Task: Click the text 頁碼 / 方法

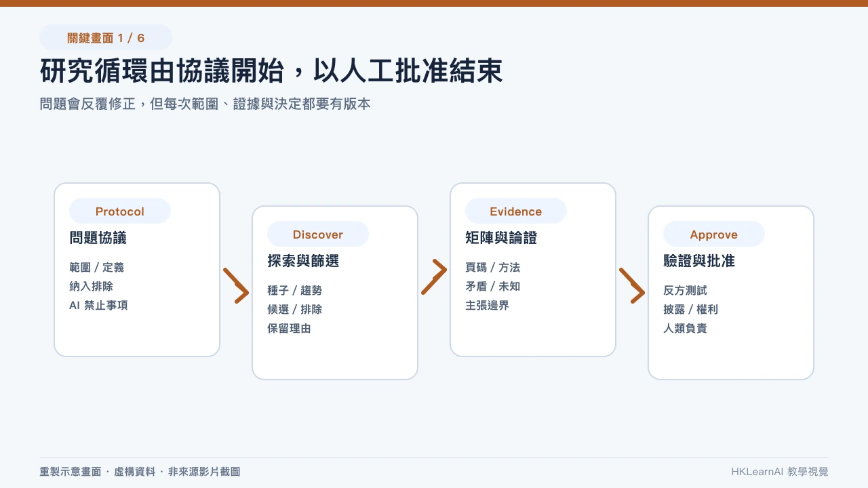Action: (x=492, y=268)
